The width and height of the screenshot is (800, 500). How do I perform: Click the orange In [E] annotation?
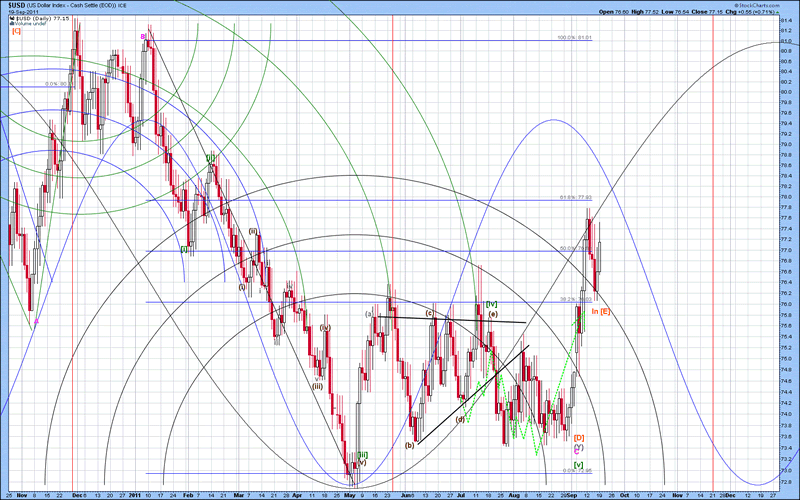point(600,312)
